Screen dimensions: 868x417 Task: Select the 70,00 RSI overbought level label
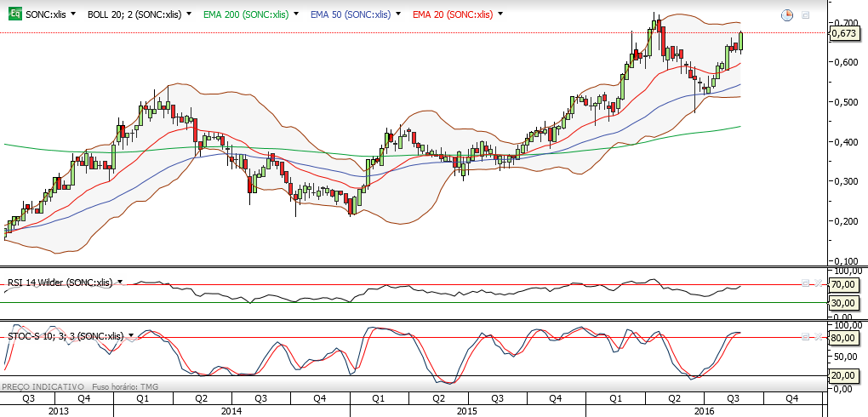pos(843,284)
